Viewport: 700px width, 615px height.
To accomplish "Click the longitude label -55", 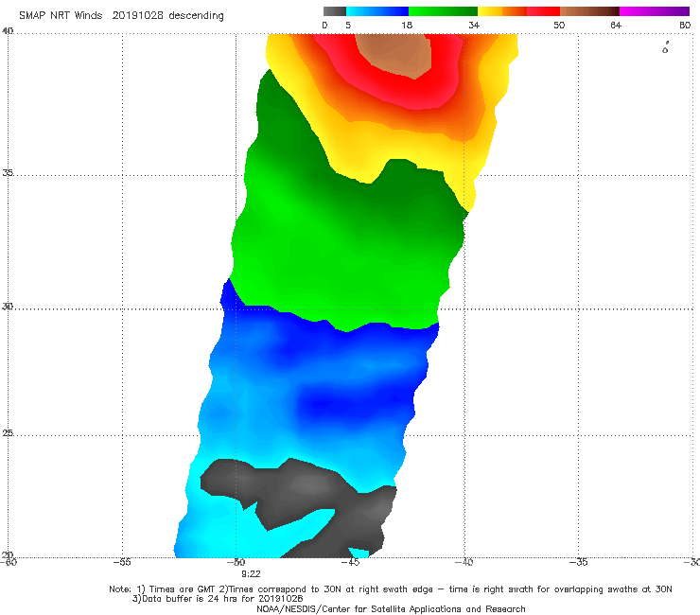I will click(122, 562).
